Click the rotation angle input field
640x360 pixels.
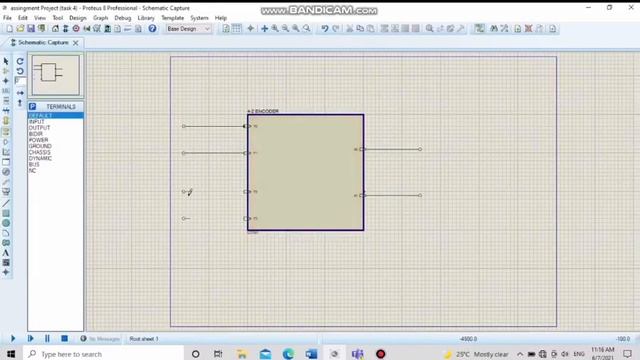[20, 81]
